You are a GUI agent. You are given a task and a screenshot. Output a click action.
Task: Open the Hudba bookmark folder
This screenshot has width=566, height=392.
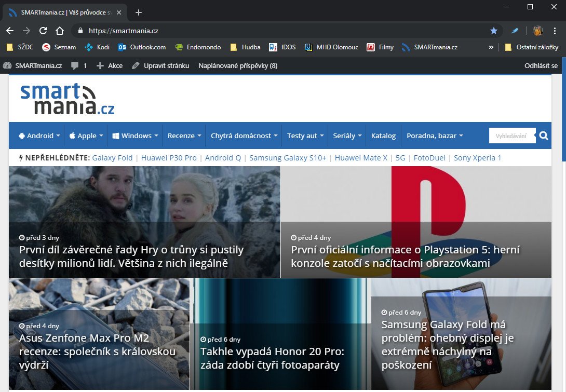[x=246, y=47]
